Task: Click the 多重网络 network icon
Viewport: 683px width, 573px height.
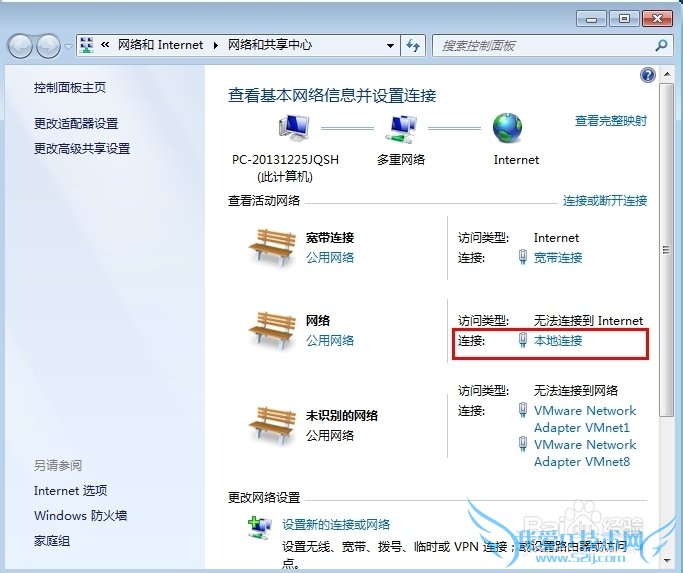Action: pyautogui.click(x=401, y=129)
